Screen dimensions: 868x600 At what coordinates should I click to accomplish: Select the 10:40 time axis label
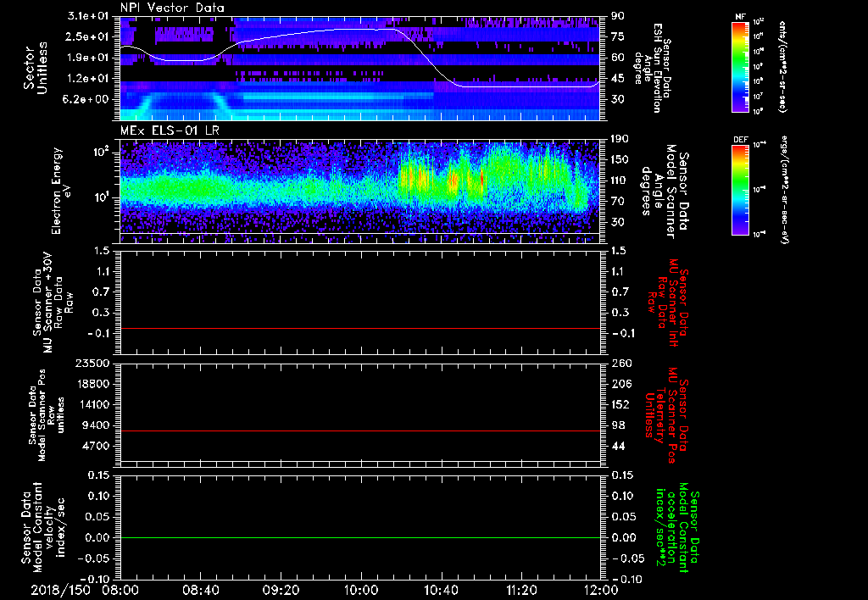(442, 589)
